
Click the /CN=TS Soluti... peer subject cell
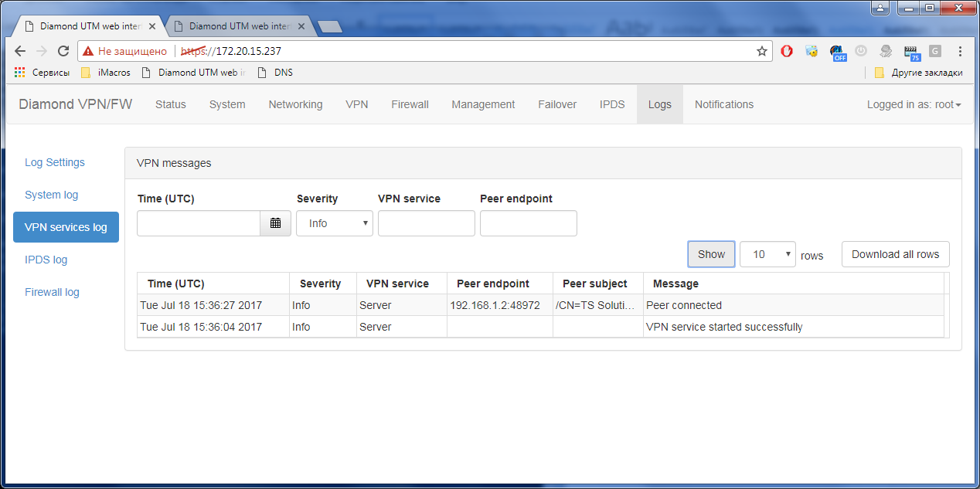(598, 305)
